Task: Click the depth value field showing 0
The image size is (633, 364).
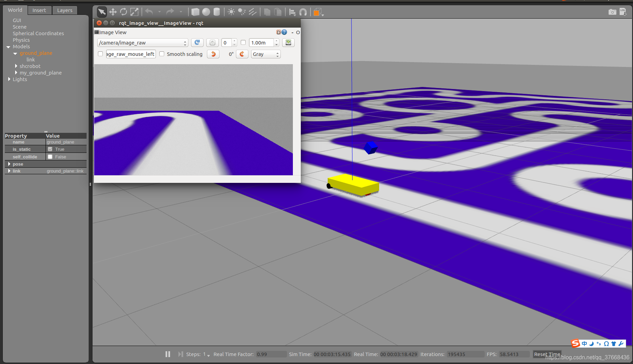Action: (x=226, y=43)
